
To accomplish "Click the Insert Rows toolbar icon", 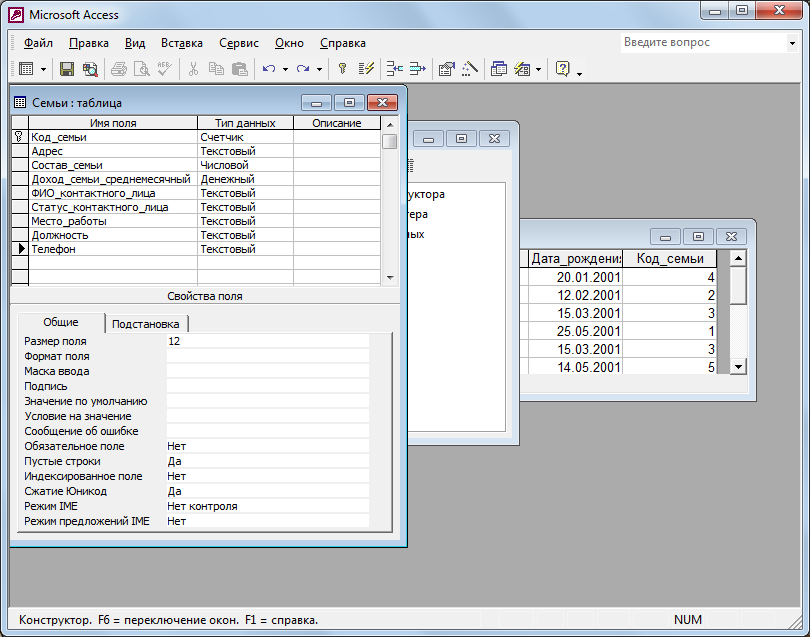I will 395,69.
